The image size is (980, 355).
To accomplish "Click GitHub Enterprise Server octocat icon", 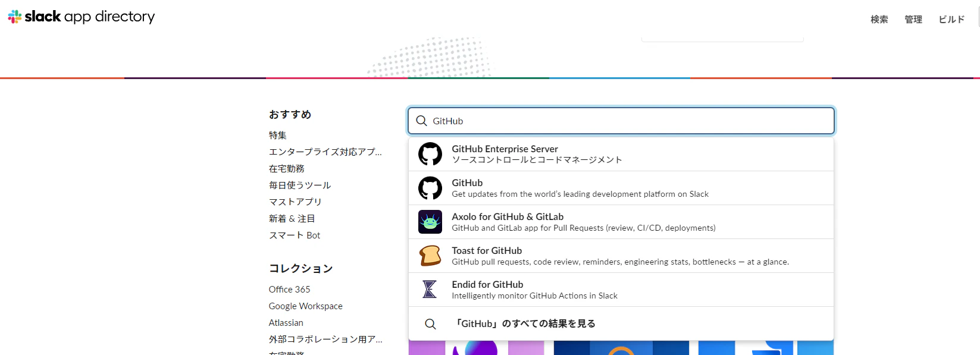I will pos(430,154).
